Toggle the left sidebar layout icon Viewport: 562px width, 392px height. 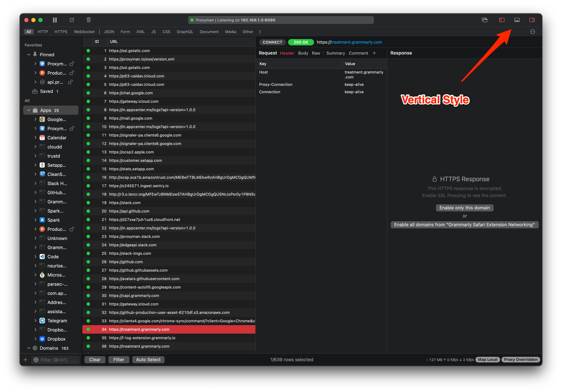[502, 20]
